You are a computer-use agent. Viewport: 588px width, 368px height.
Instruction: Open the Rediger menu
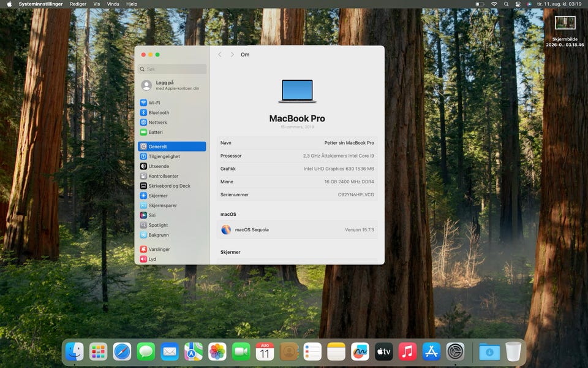point(78,4)
